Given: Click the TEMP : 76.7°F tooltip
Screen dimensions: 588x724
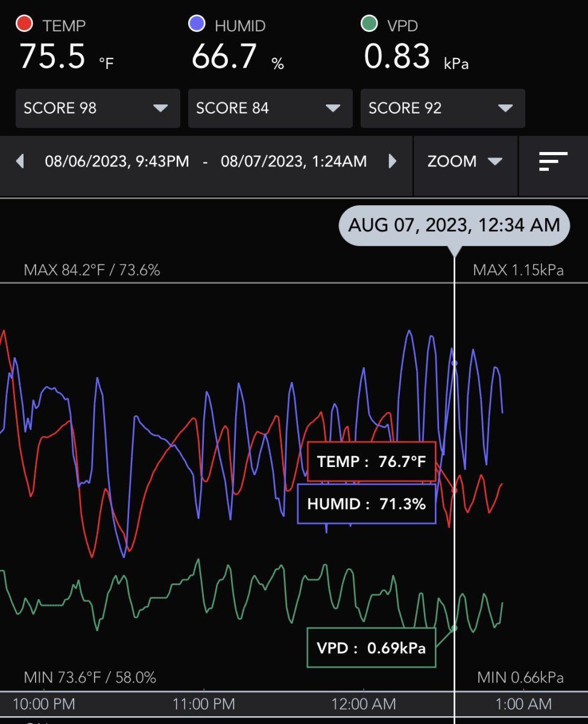Looking at the screenshot, I should click(371, 462).
